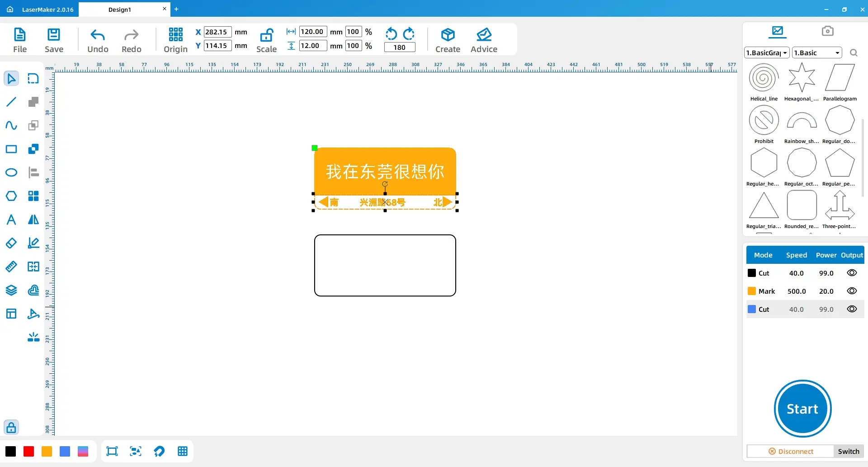Select the arrow selection tool
Image resolution: width=868 pixels, height=467 pixels.
[x=11, y=79]
